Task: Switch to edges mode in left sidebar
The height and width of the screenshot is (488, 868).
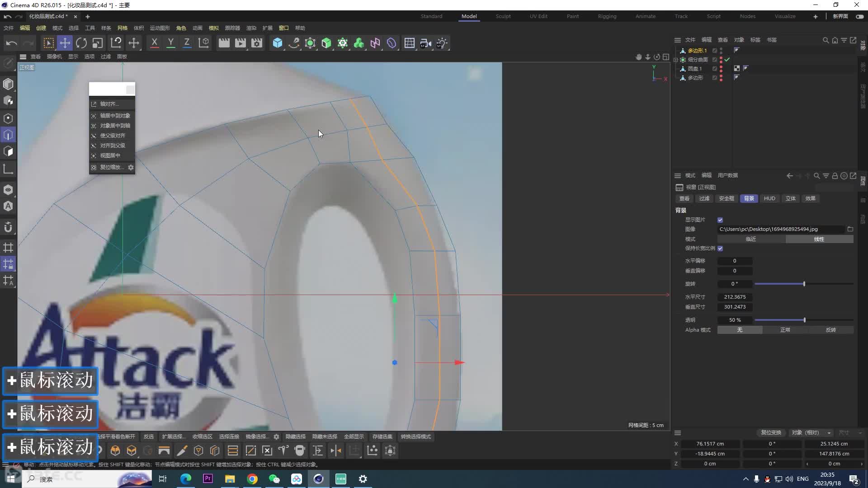Action: tap(8, 135)
